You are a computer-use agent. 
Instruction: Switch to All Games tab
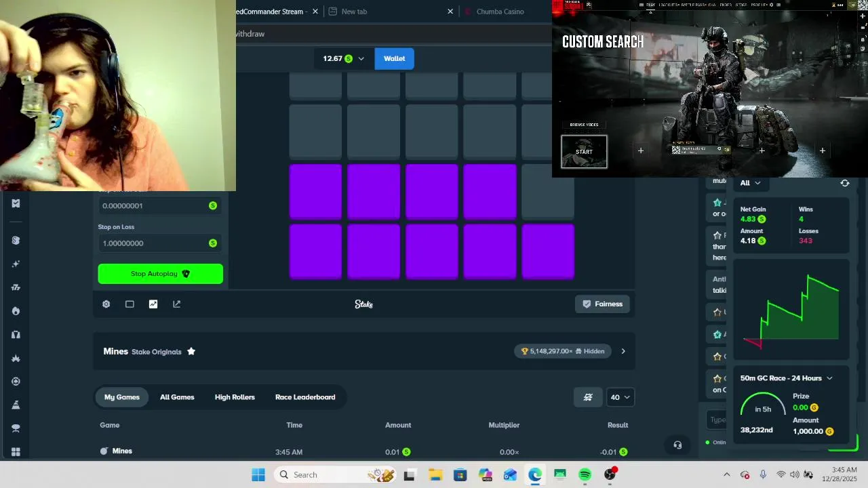click(177, 397)
